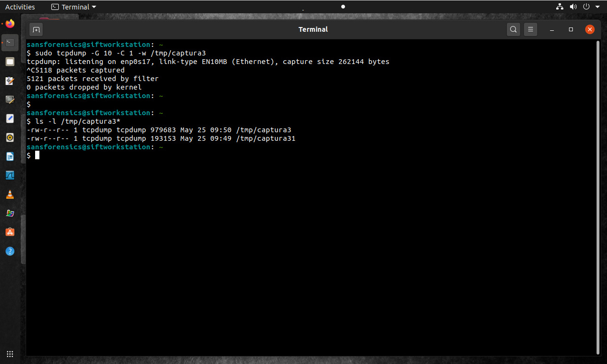
Task: Click the terminal search magnifier icon
Action: click(x=513, y=29)
